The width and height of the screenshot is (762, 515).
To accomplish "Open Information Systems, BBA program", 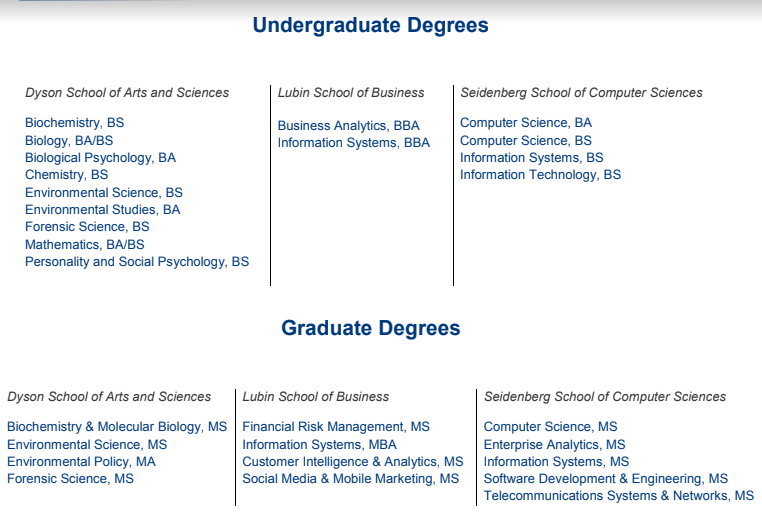I will [354, 143].
